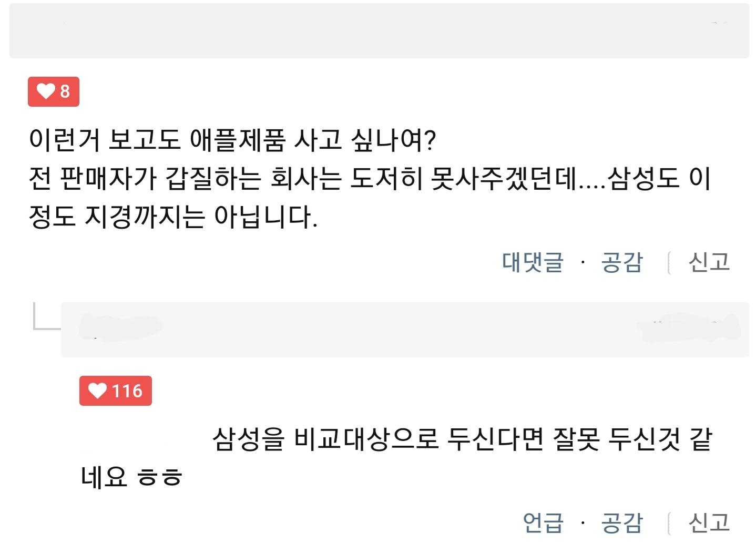This screenshot has width=756, height=554.
Task: Click the blurred username in reply header
Action: 121,328
